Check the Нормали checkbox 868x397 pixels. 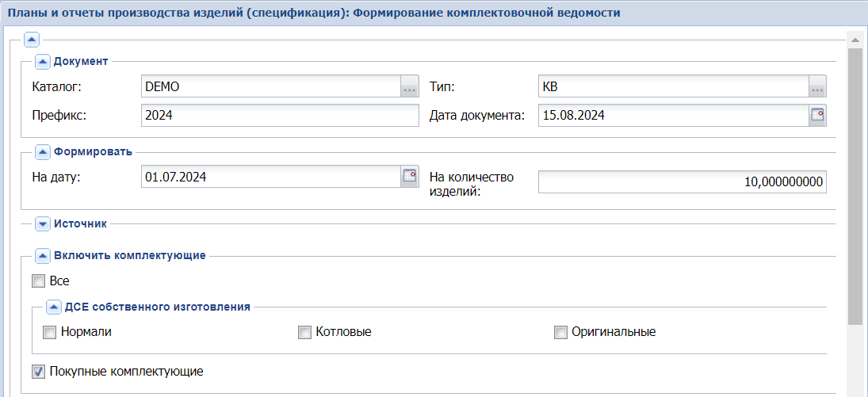coord(49,332)
